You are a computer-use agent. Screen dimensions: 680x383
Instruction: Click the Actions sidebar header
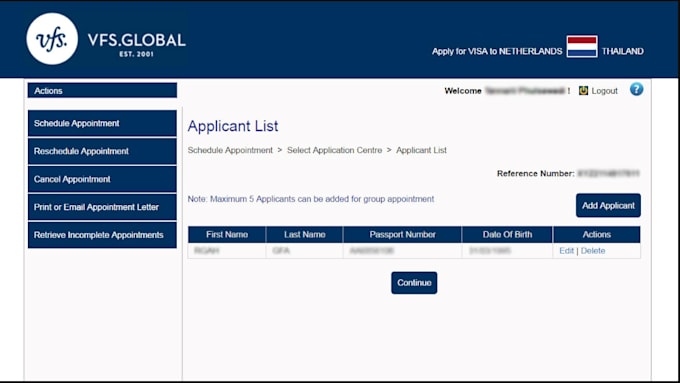(102, 90)
